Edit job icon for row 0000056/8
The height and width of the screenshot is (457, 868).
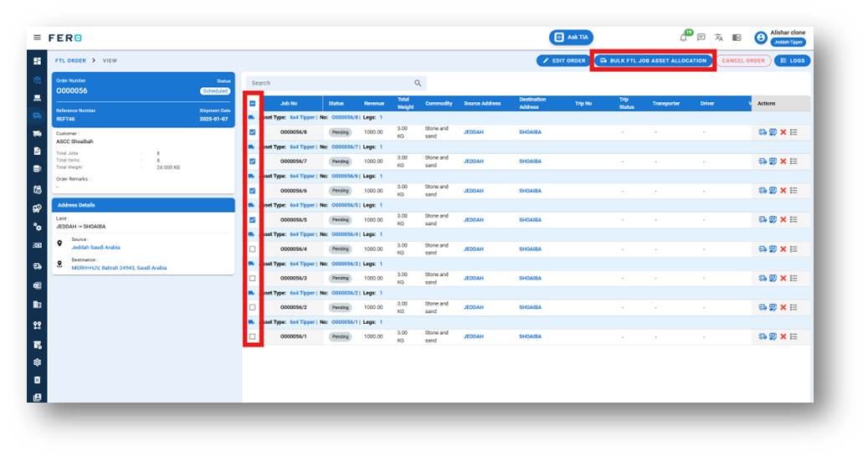pyautogui.click(x=773, y=132)
